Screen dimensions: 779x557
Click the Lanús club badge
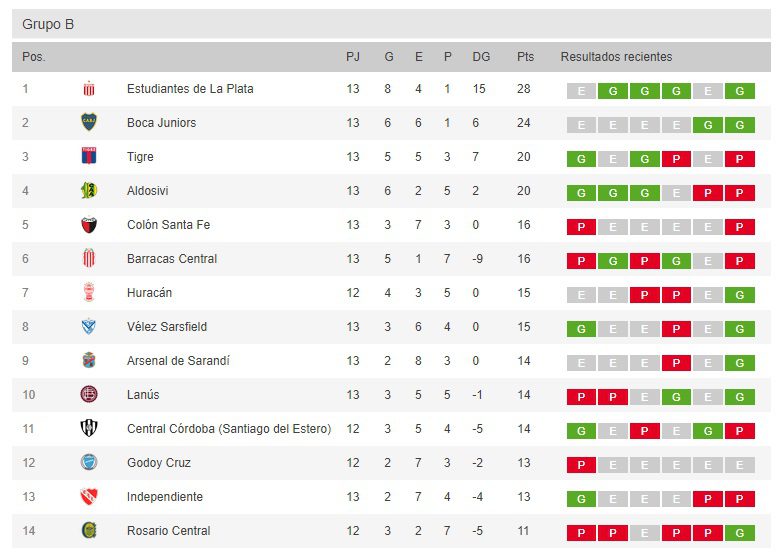(x=88, y=395)
